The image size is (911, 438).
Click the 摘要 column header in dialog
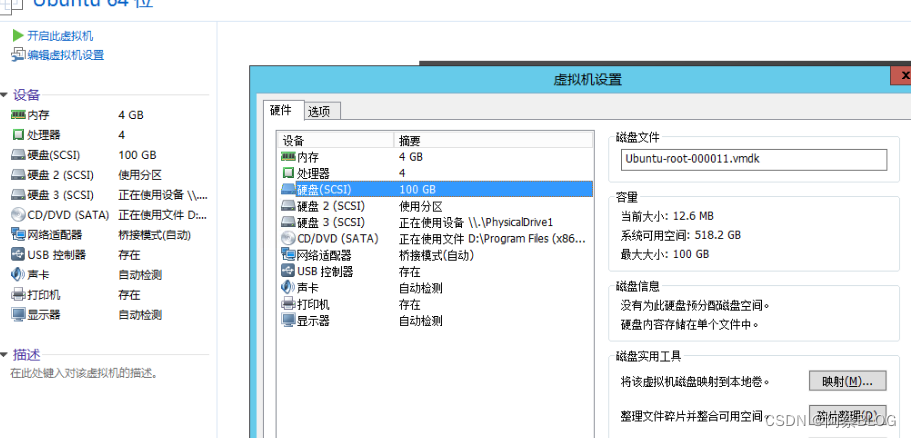coord(494,141)
